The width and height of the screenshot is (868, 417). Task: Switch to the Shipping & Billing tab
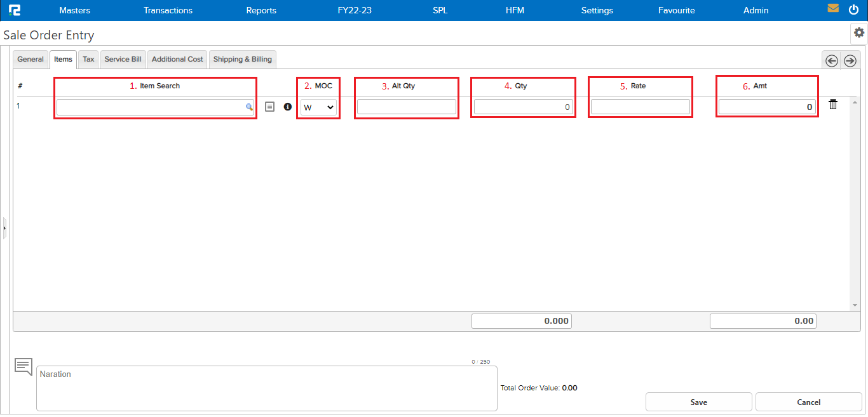click(x=242, y=59)
